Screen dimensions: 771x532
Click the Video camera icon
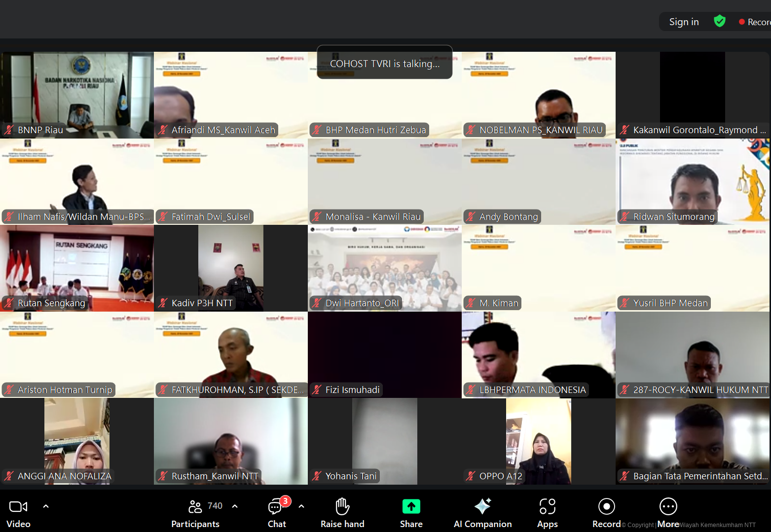(x=18, y=507)
